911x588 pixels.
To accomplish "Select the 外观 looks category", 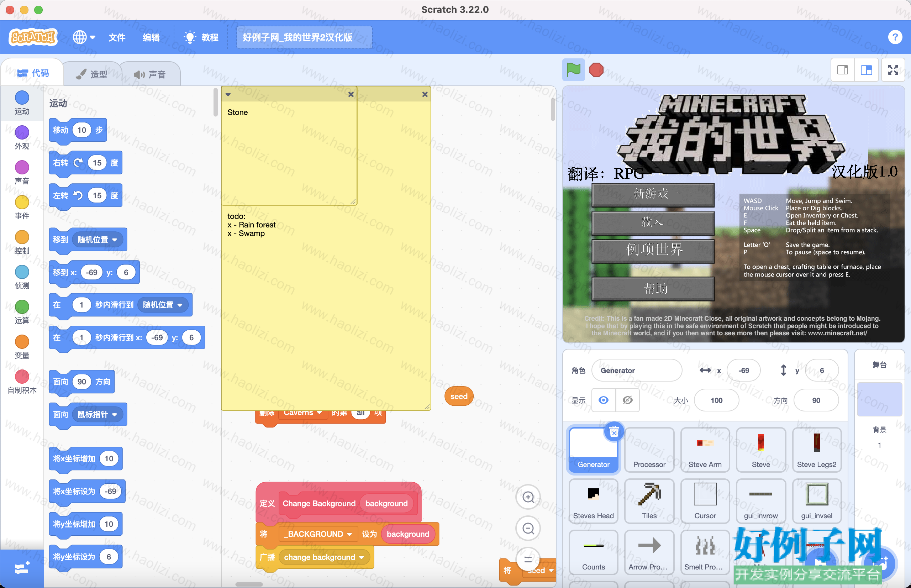I will (x=22, y=138).
